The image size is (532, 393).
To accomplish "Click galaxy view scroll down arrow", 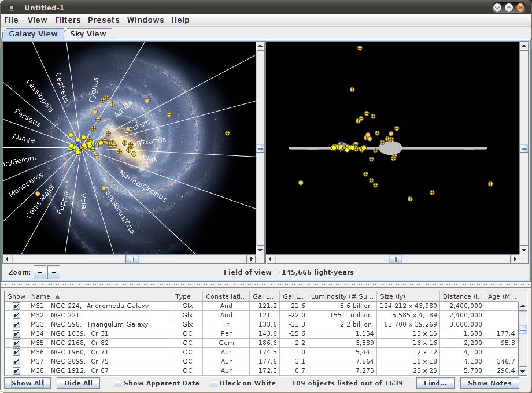I will (260, 250).
